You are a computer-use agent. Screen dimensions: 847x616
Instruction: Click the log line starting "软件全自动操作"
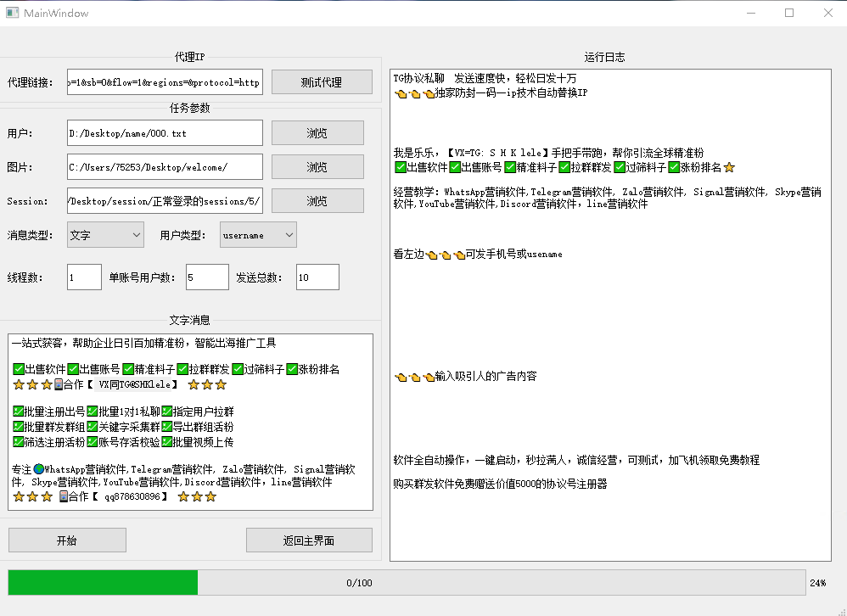576,460
